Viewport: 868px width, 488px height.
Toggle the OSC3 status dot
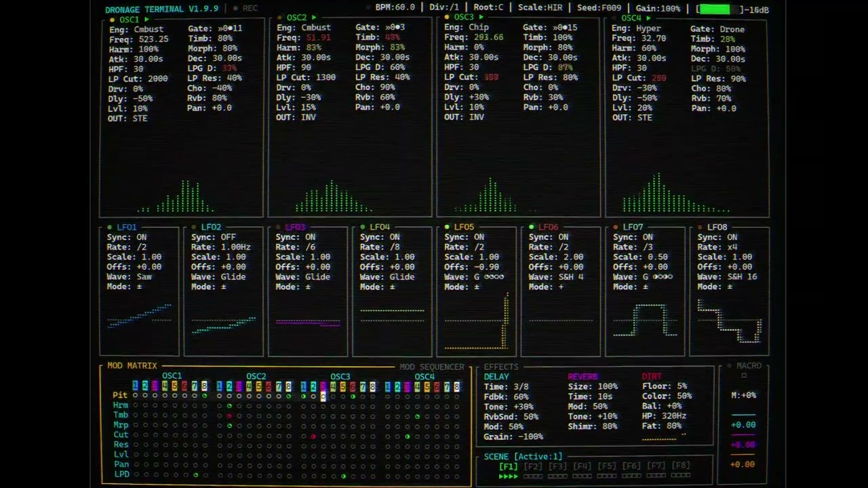point(448,17)
